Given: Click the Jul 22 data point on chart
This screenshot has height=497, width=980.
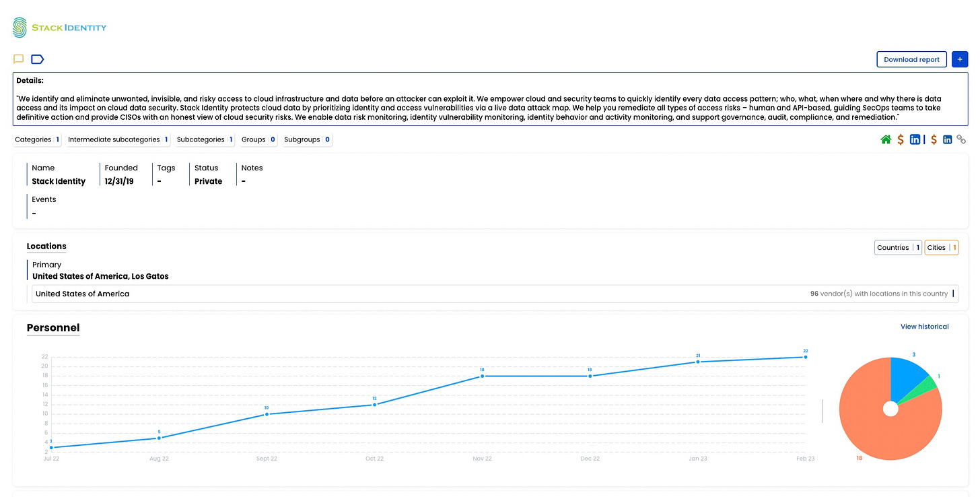Looking at the screenshot, I should (x=51, y=447).
